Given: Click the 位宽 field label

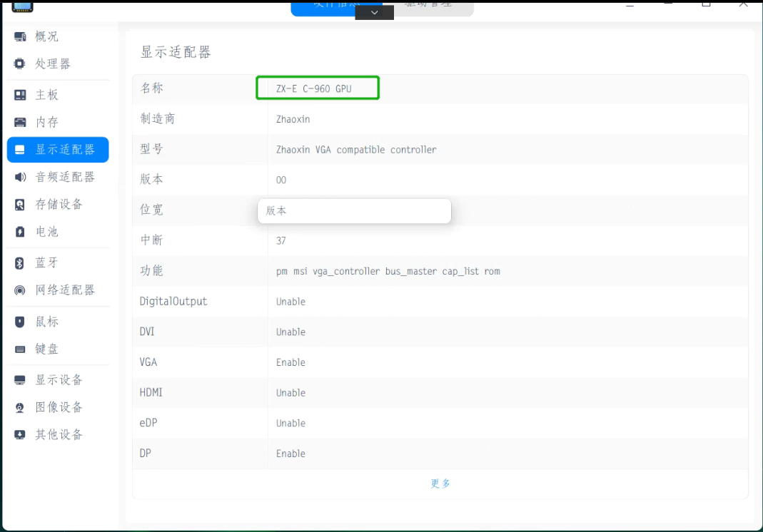Looking at the screenshot, I should click(151, 210).
